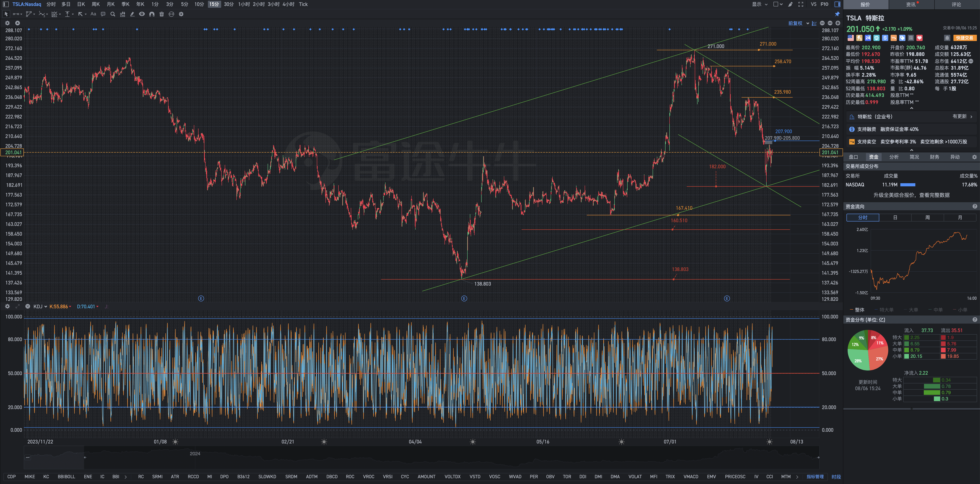Select the comment bubble annotation tool
The height and width of the screenshot is (484, 980).
pyautogui.click(x=103, y=14)
